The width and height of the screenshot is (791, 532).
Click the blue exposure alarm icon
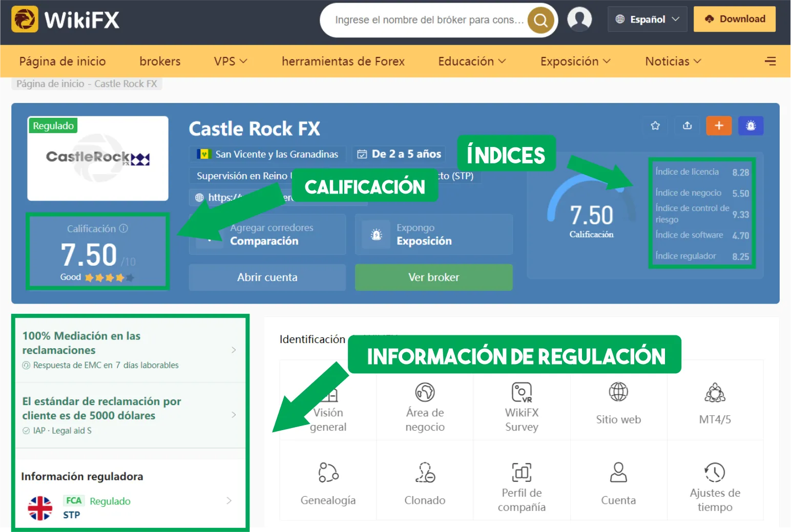(751, 125)
